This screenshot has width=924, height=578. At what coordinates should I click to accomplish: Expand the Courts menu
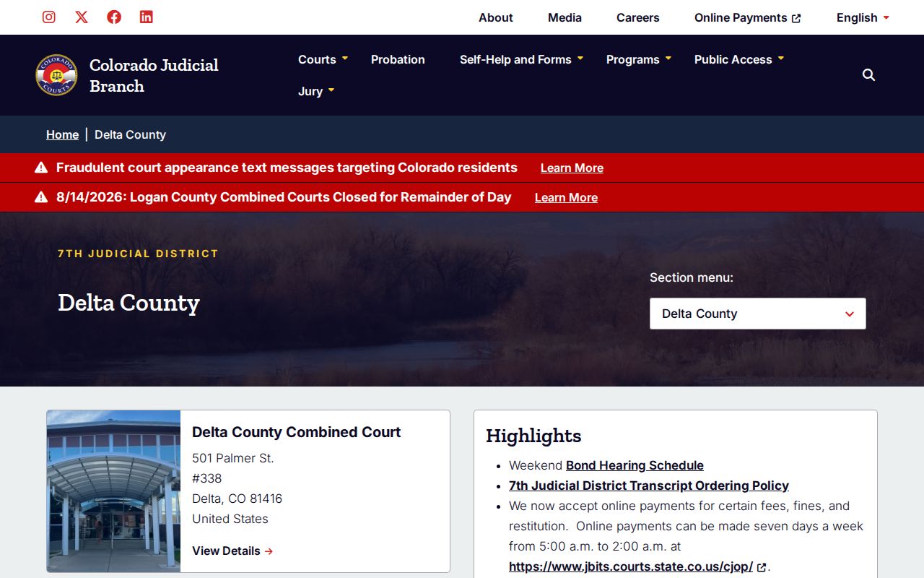(323, 59)
